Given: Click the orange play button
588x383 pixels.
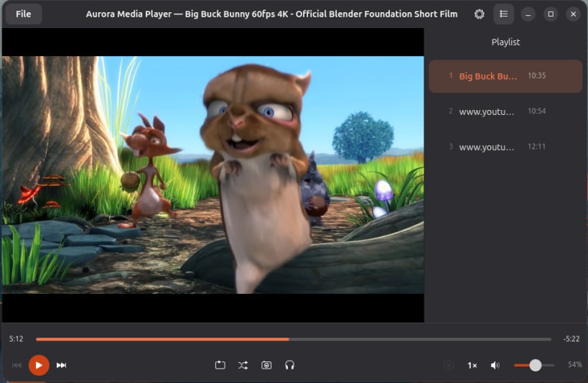Looking at the screenshot, I should coord(39,365).
